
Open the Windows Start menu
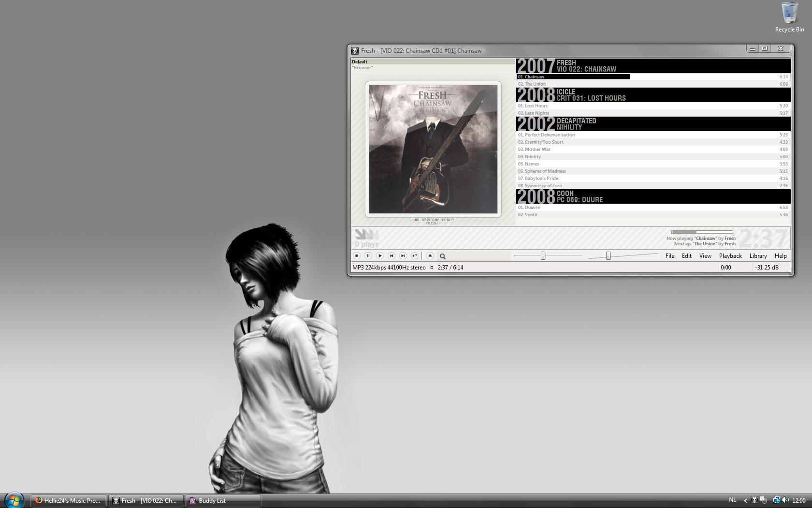14,500
